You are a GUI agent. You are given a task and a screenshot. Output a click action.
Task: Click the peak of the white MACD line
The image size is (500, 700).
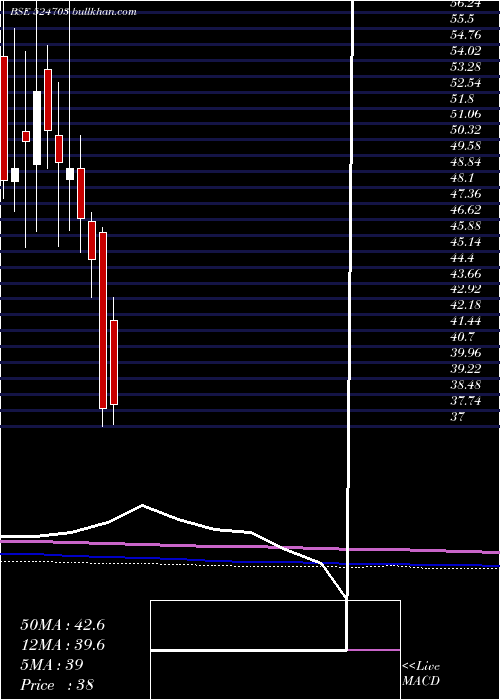pyautogui.click(x=142, y=505)
